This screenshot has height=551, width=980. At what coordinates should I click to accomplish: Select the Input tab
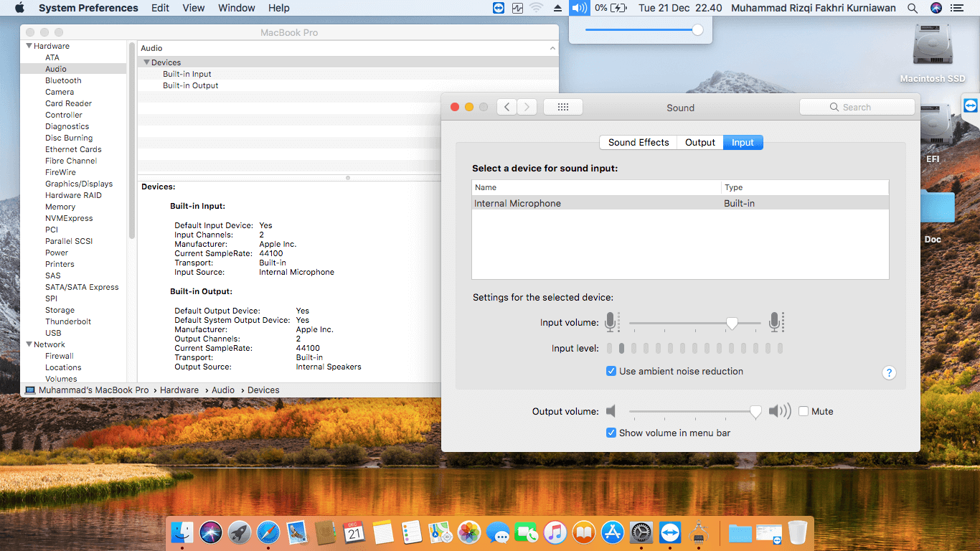[743, 142]
